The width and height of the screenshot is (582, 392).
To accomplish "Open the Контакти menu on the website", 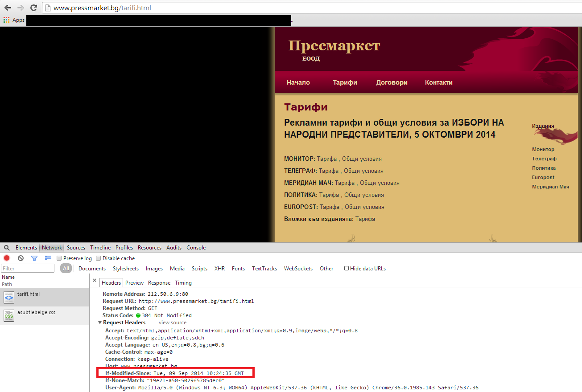I will [438, 82].
